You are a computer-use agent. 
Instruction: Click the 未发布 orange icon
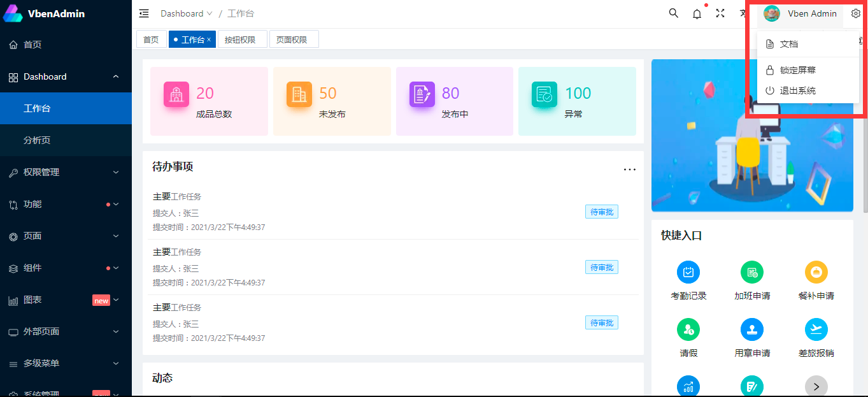click(299, 94)
